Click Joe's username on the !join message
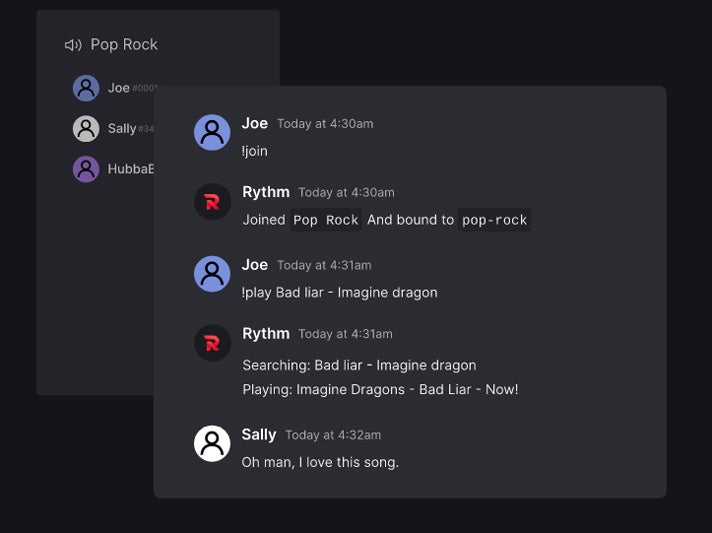 pyautogui.click(x=255, y=123)
